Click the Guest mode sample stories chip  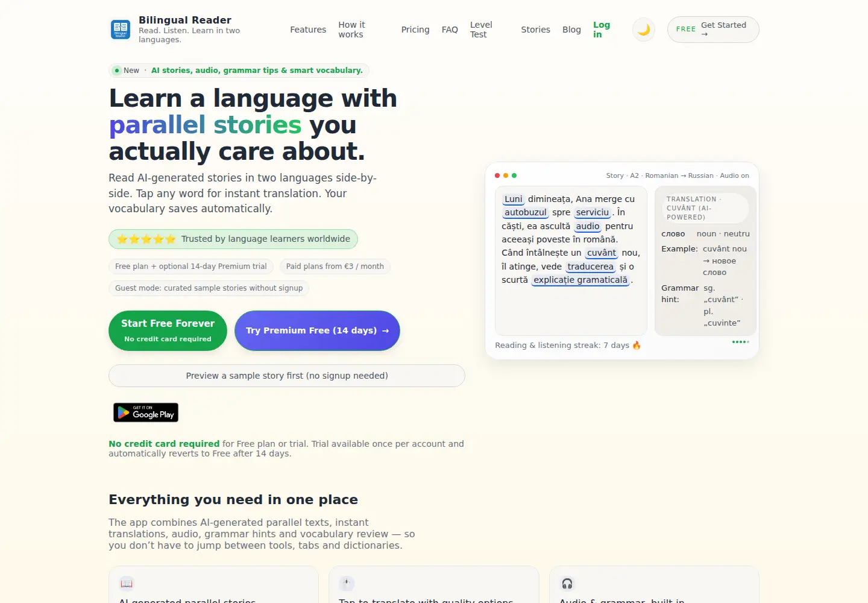tap(209, 288)
